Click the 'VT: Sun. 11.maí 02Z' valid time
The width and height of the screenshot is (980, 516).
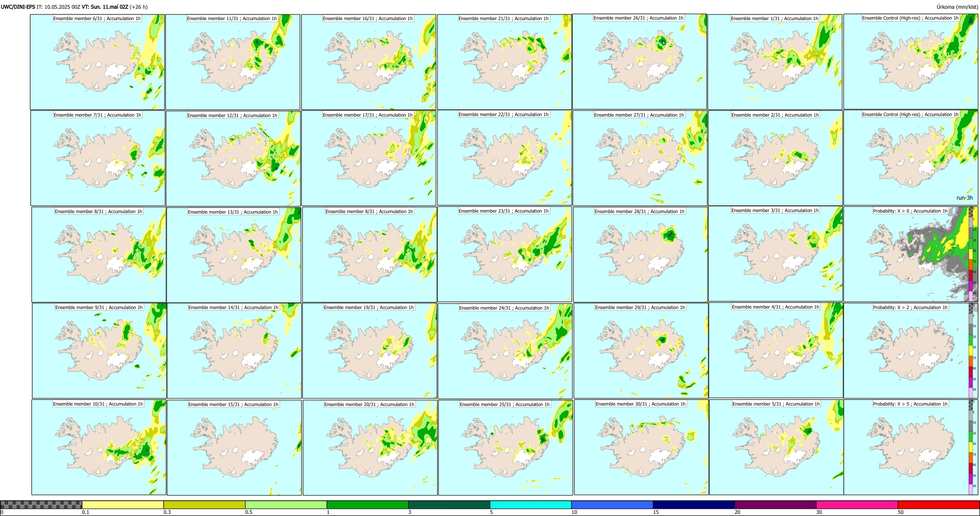105,7
